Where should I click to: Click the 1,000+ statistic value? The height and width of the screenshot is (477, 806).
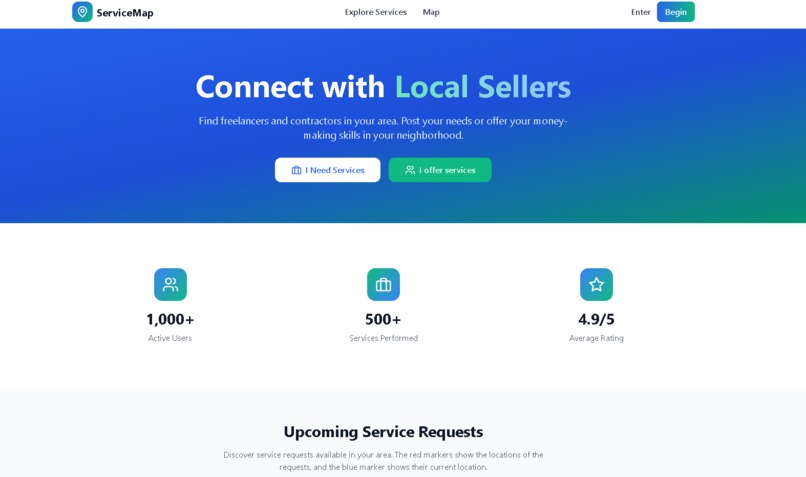tap(170, 319)
